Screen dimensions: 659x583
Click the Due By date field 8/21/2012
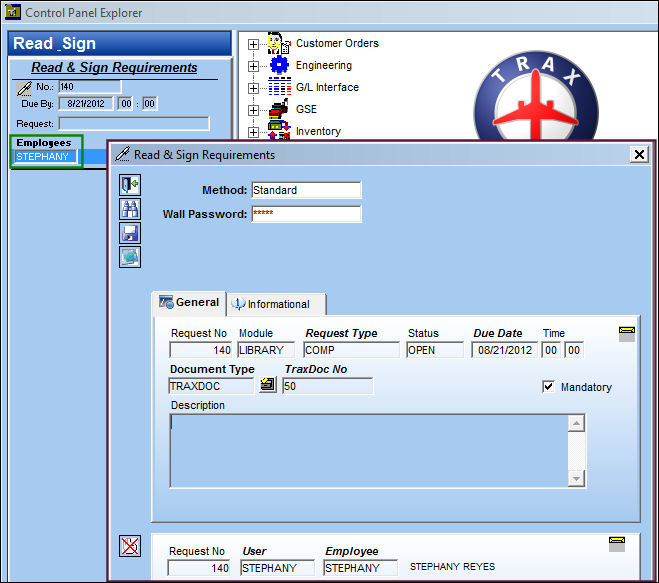click(86, 103)
